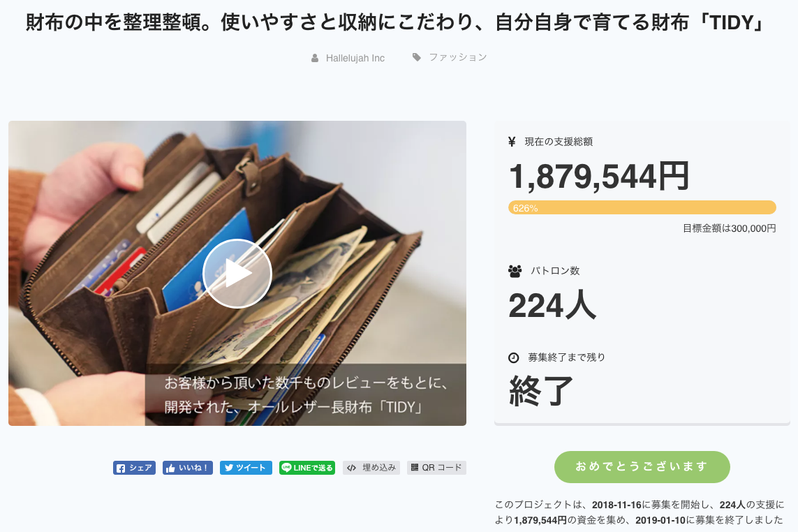Viewport: 798px width, 532px height.
Task: Send via LINE with LINEで送る button
Action: pos(307,468)
